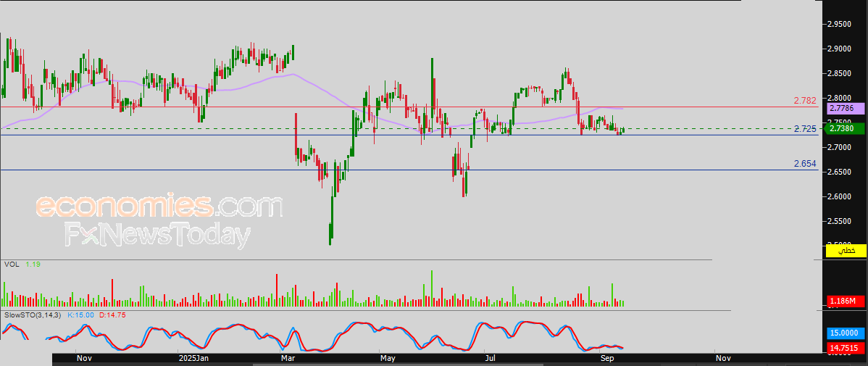The image size is (868, 366).
Task: Click the purple 2.7786 moving average tag
Action: pos(845,109)
